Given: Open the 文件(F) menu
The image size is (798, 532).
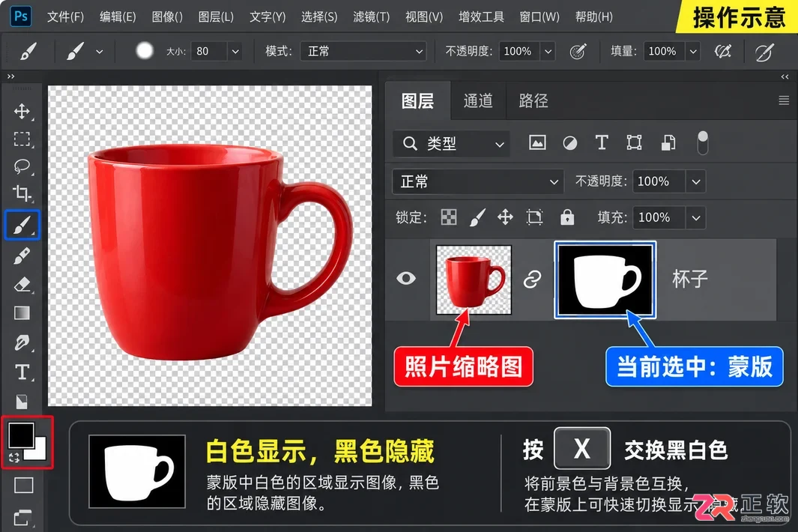Looking at the screenshot, I should [x=65, y=16].
